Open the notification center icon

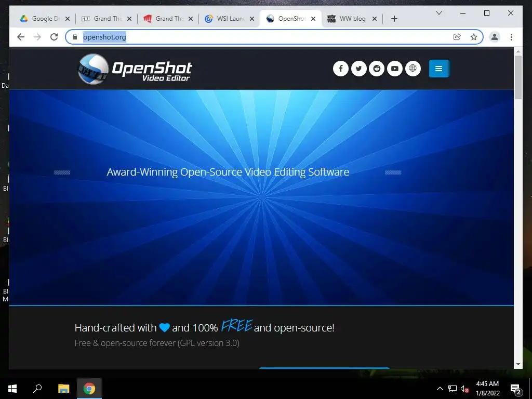click(x=516, y=389)
